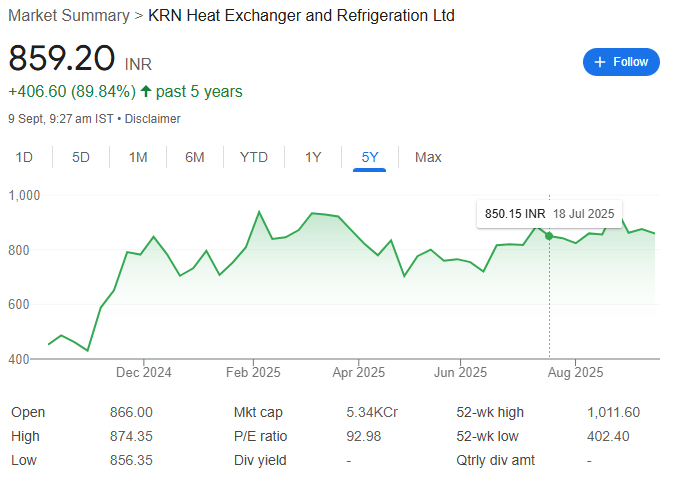
Task: Click the Feb 2025 axis label
Action: [253, 372]
